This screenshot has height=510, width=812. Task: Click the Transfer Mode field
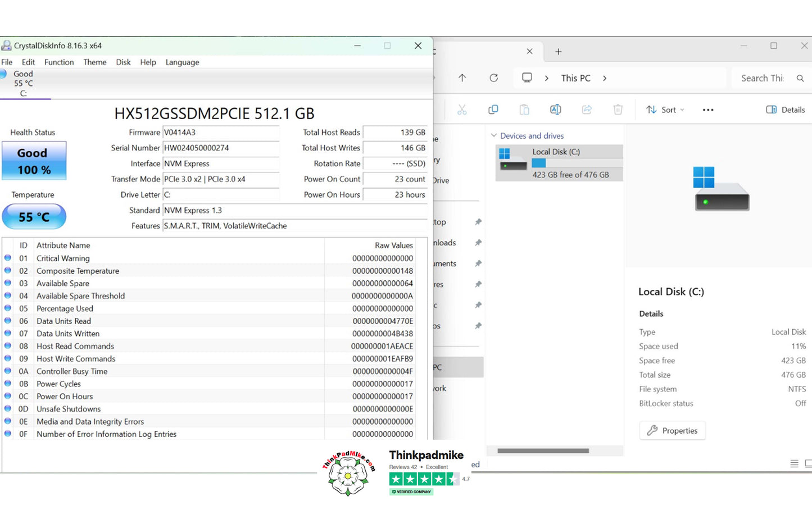[221, 179]
